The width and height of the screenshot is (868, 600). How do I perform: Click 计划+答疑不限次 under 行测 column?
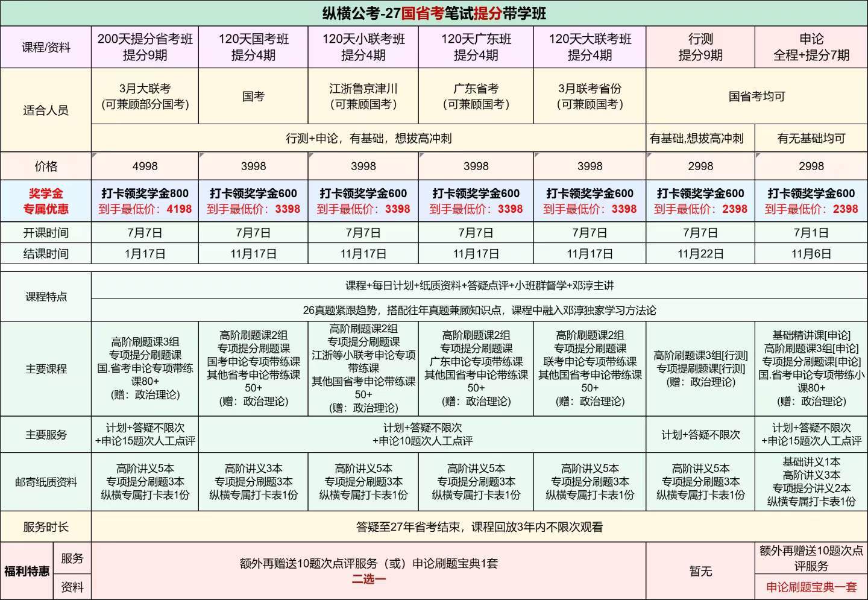(700, 434)
